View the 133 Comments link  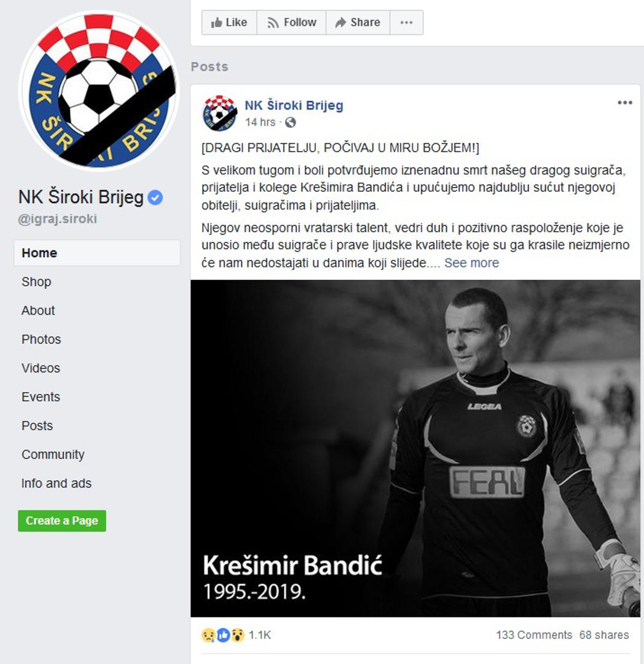pyautogui.click(x=534, y=634)
